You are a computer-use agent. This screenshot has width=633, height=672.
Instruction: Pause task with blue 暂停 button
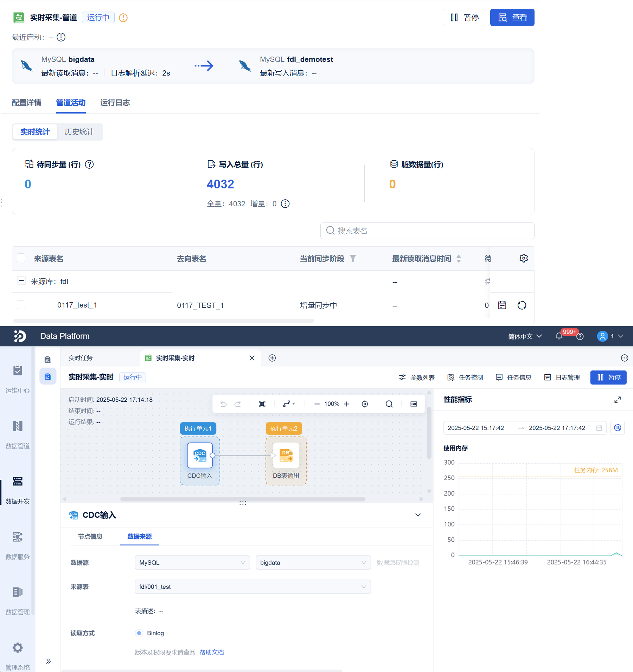(x=608, y=377)
